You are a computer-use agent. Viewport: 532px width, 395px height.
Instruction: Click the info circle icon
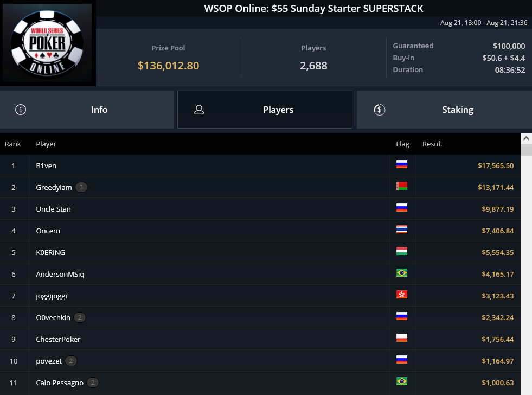click(x=21, y=110)
